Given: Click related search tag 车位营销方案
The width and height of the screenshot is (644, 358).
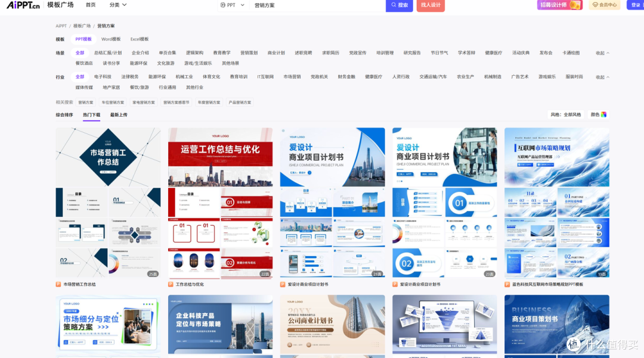Looking at the screenshot, I should [x=113, y=102].
